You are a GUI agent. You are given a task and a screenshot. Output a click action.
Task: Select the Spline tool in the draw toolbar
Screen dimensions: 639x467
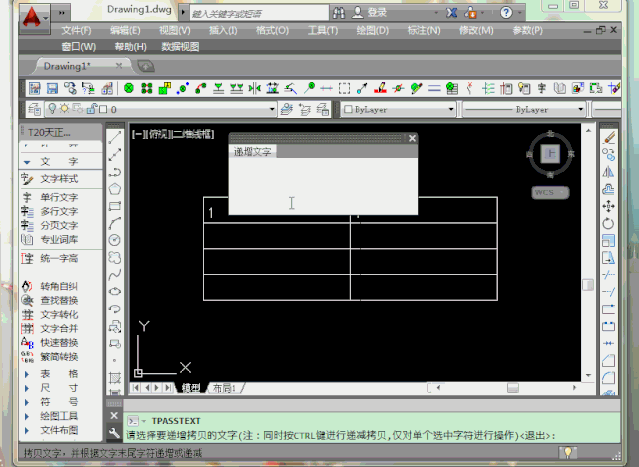point(115,275)
